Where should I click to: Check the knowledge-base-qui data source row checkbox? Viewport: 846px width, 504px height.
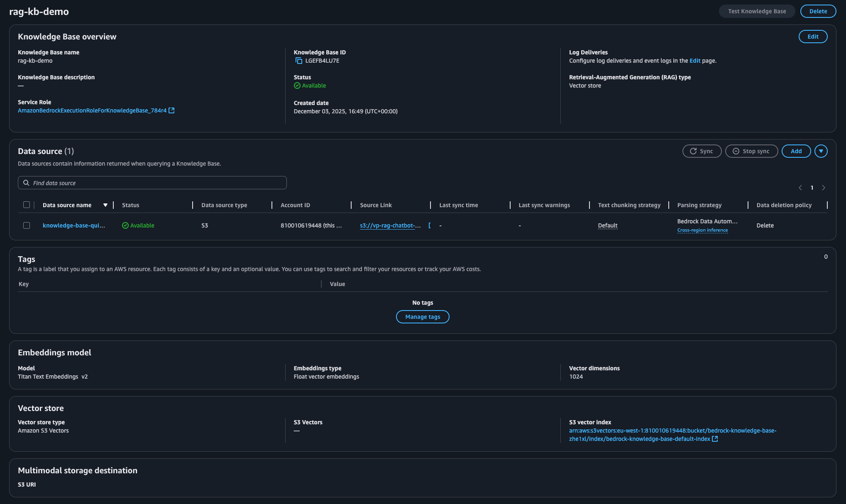(27, 225)
